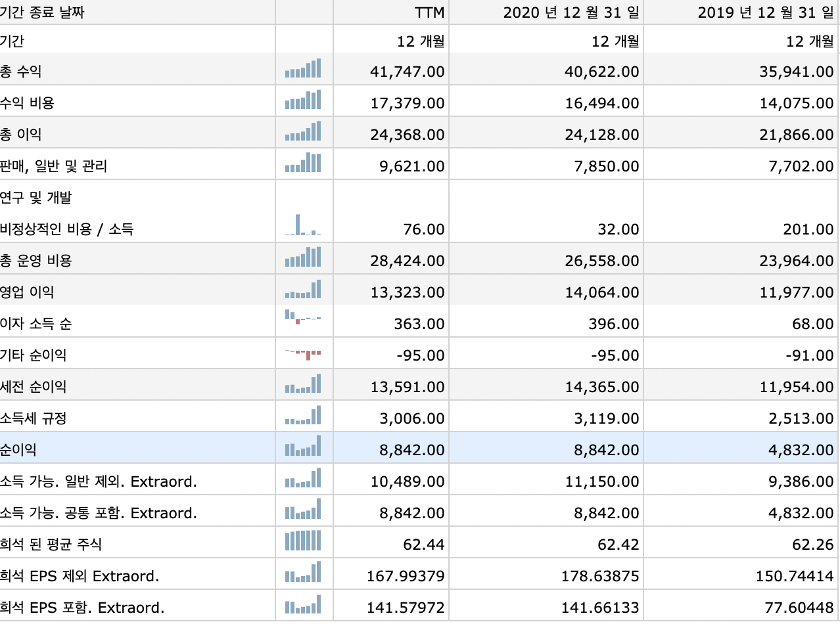This screenshot has width=840, height=624.
Task: Click the 희석 EPS 포함. Extraord. label
Action: coord(82,608)
